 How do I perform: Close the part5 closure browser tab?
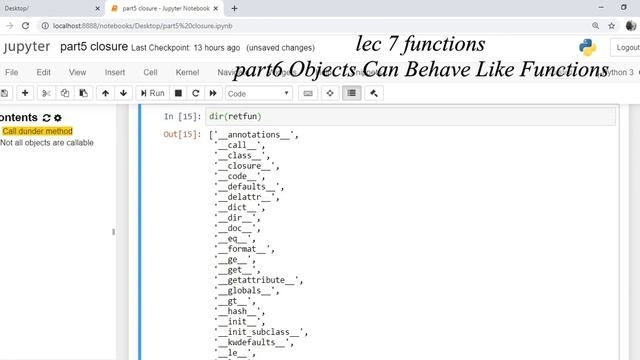tap(216, 9)
